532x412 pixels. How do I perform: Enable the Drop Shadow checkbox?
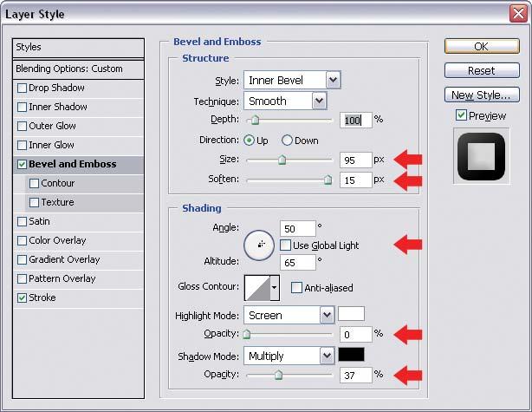point(22,88)
